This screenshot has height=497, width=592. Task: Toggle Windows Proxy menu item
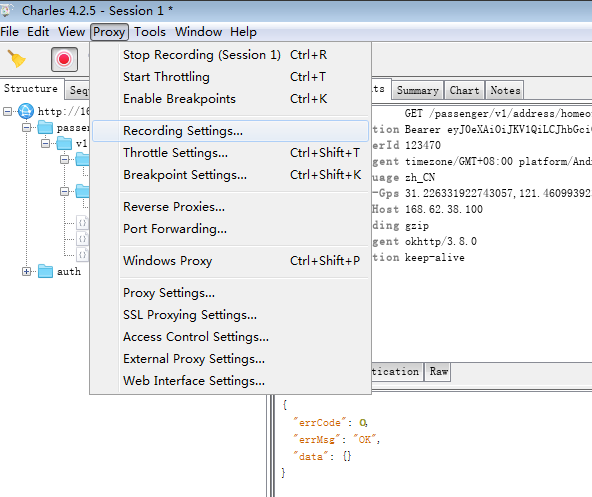click(x=230, y=261)
